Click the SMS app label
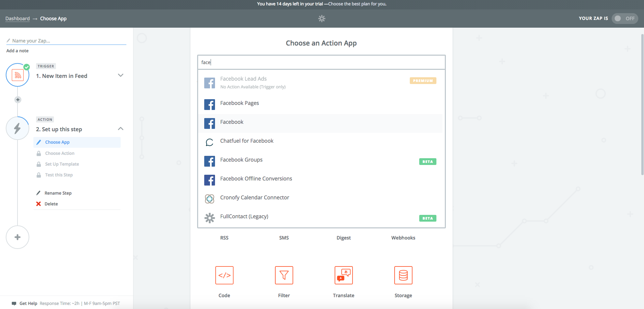Screen dimensions: 644x309 click(284, 238)
